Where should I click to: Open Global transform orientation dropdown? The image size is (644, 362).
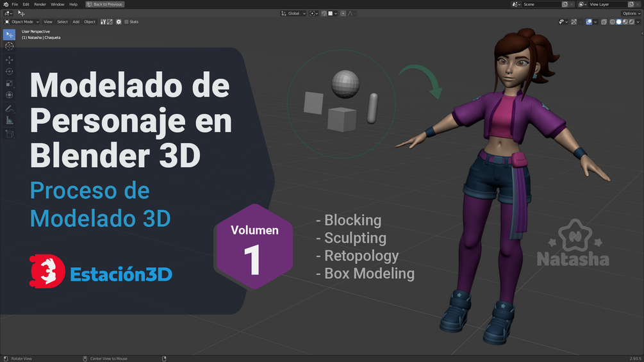(293, 13)
